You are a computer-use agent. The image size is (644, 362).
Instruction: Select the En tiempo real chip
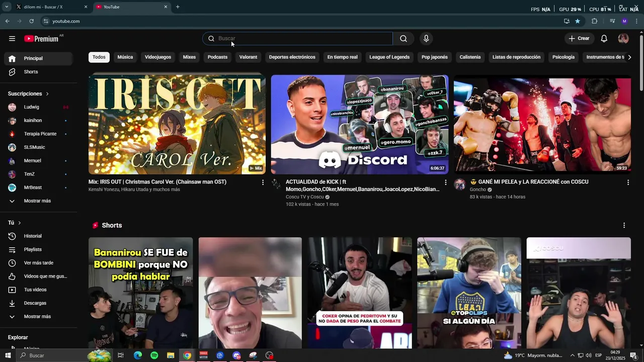coord(342,57)
